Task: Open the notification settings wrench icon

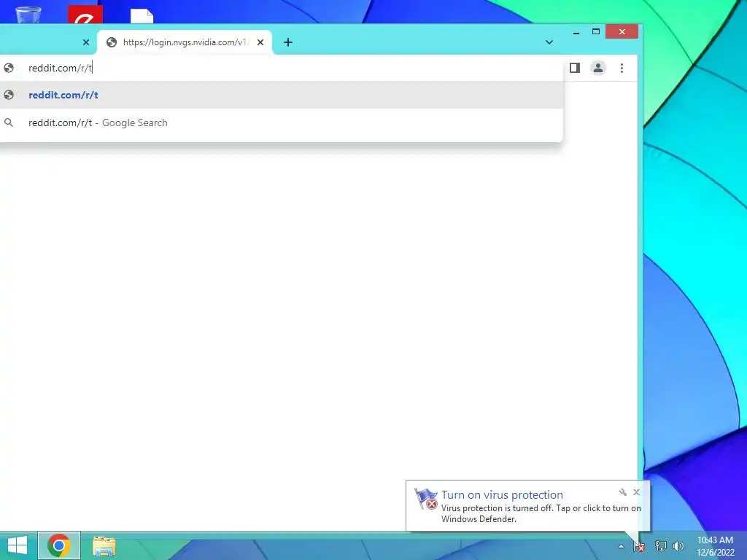Action: tap(623, 492)
